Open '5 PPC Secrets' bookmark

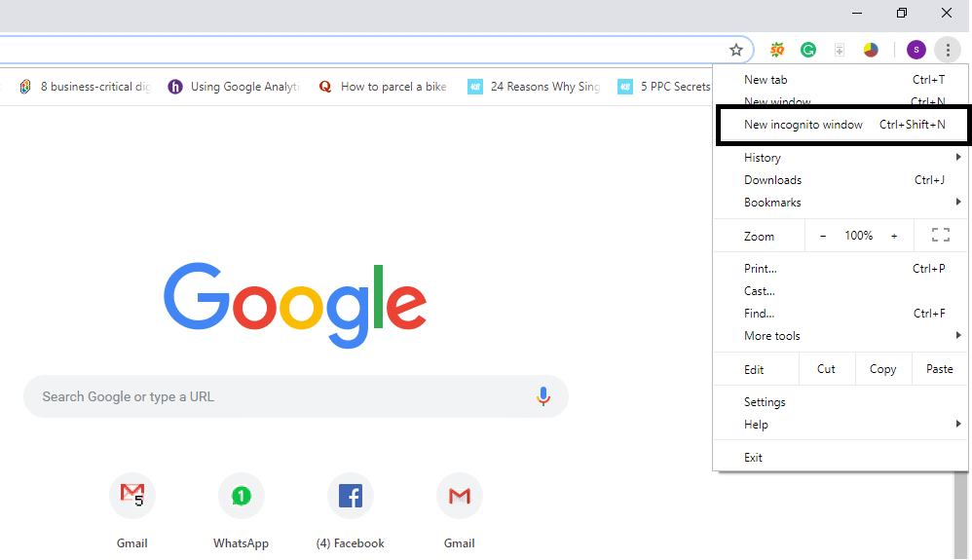click(664, 87)
